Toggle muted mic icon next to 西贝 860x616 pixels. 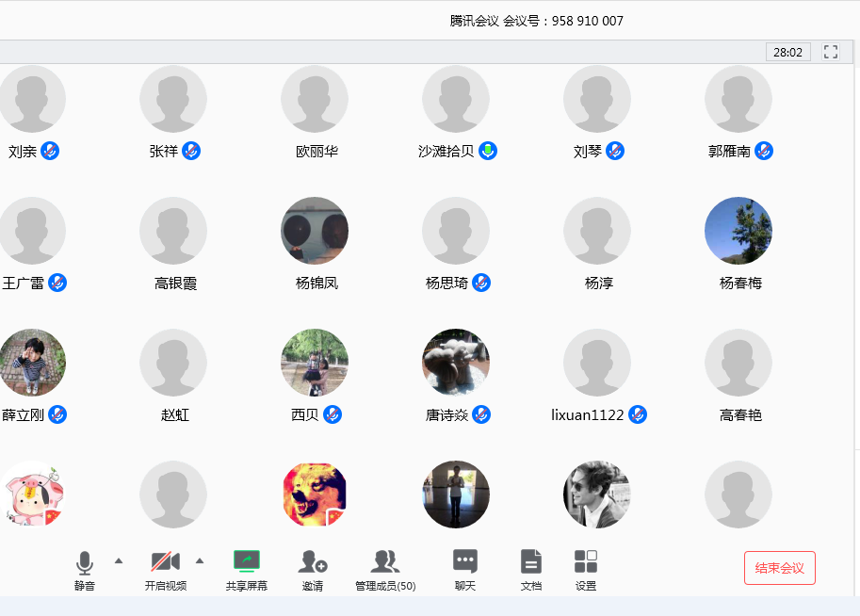(333, 414)
